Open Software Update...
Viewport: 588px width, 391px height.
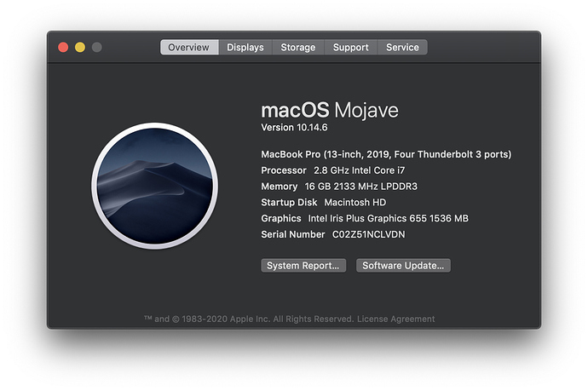(x=403, y=266)
